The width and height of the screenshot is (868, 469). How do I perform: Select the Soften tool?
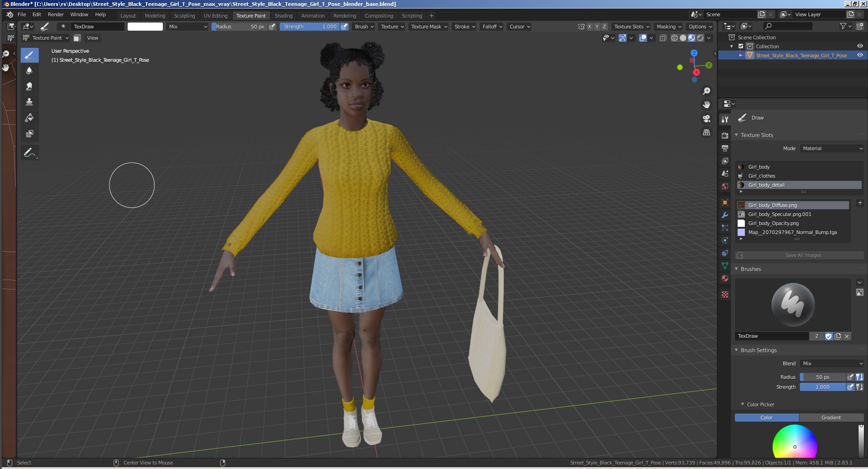[29, 70]
